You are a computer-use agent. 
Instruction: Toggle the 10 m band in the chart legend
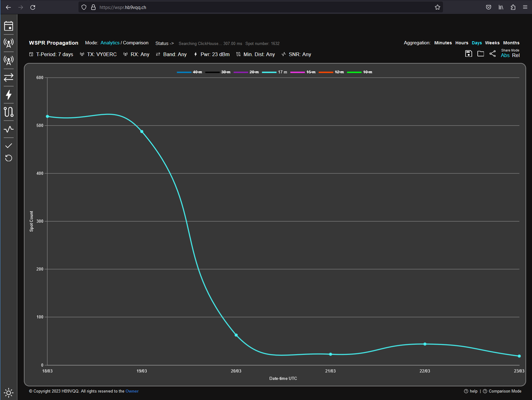(360, 72)
